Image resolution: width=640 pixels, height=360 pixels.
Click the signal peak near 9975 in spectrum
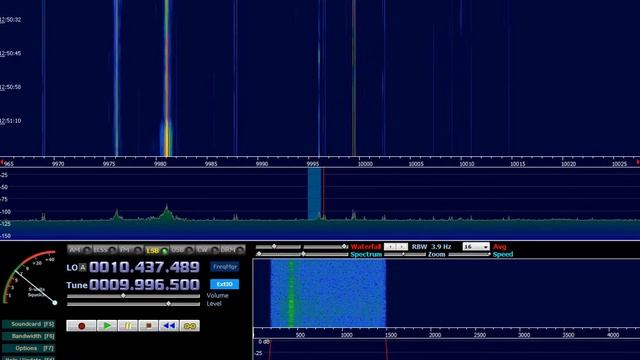117,215
